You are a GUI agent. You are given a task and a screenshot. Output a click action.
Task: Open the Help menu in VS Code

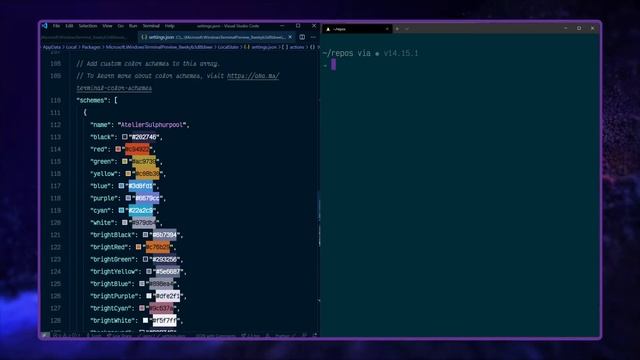pyautogui.click(x=169, y=26)
